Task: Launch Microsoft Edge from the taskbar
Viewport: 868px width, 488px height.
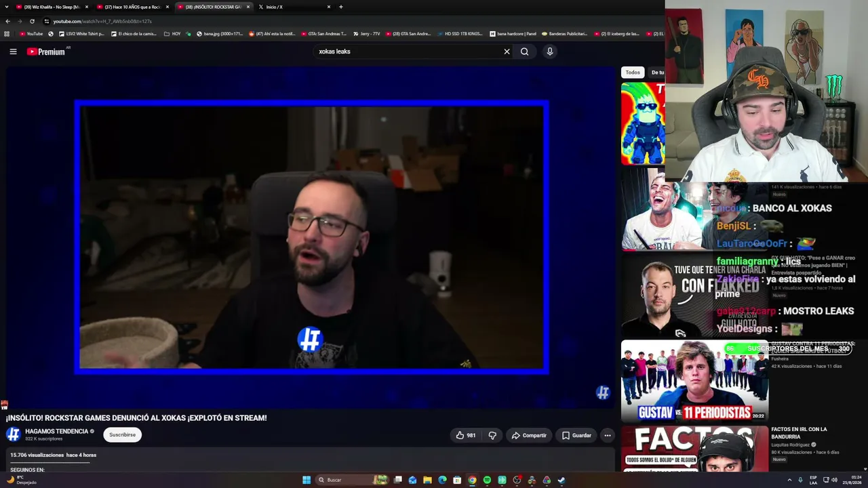Action: click(442, 480)
